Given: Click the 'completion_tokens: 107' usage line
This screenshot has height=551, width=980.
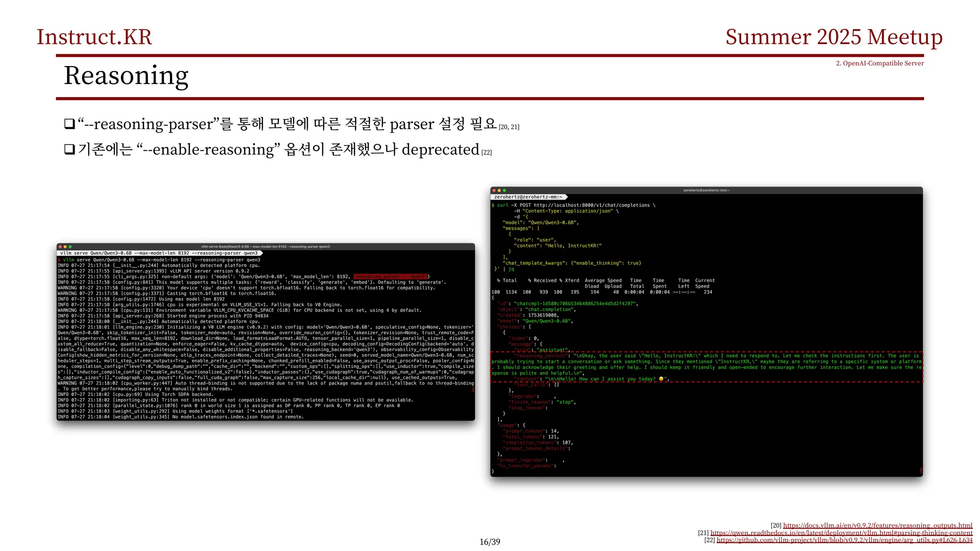Looking at the screenshot, I should 538,442.
